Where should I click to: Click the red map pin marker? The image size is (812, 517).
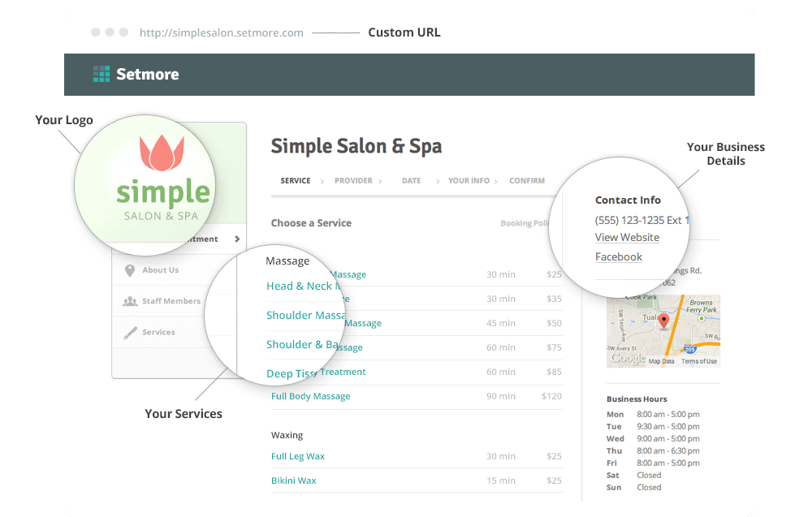click(663, 322)
